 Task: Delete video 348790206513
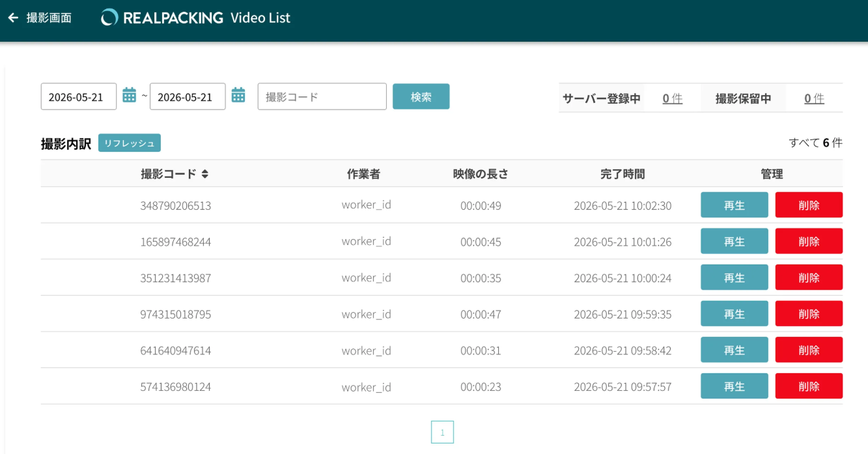click(809, 205)
